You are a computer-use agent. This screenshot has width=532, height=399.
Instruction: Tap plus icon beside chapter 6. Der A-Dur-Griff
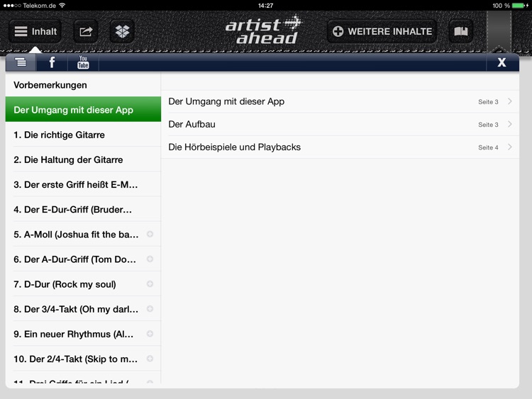click(x=150, y=259)
